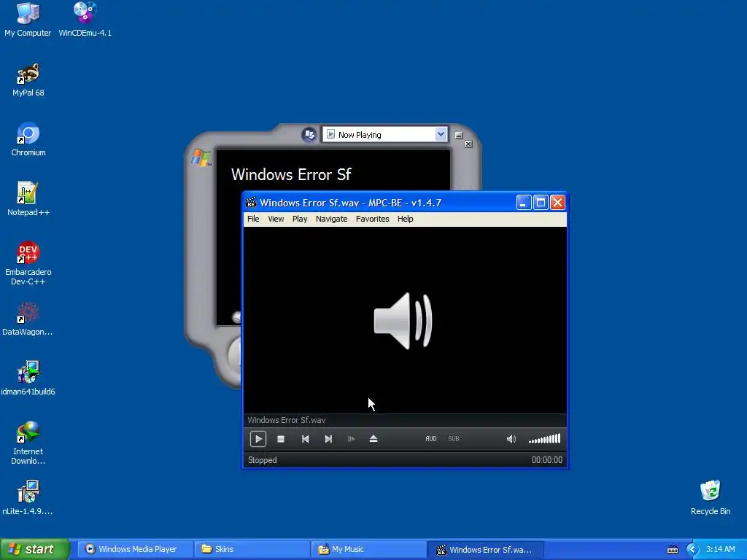The height and width of the screenshot is (560, 747).
Task: Click the eject/open file icon in MPC-BE
Action: tap(373, 439)
